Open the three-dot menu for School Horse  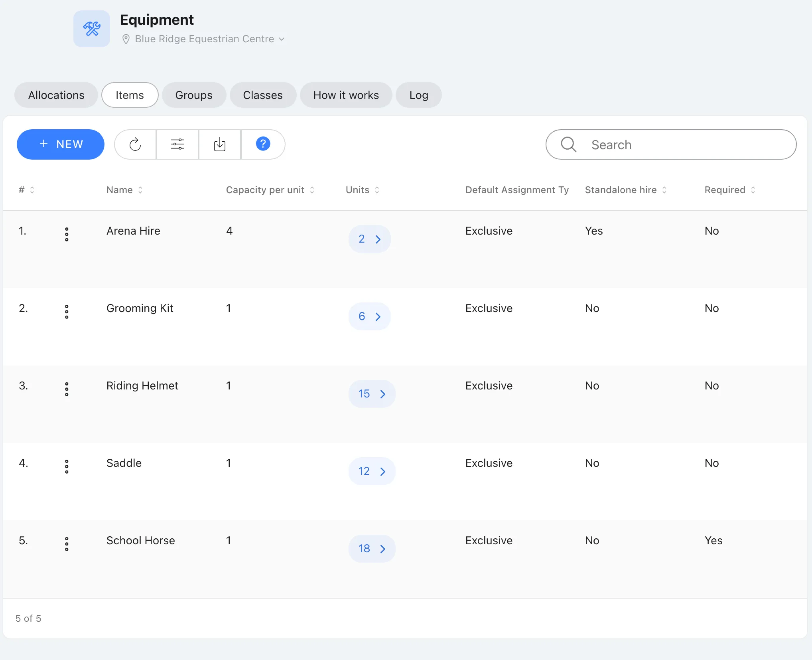(x=67, y=544)
